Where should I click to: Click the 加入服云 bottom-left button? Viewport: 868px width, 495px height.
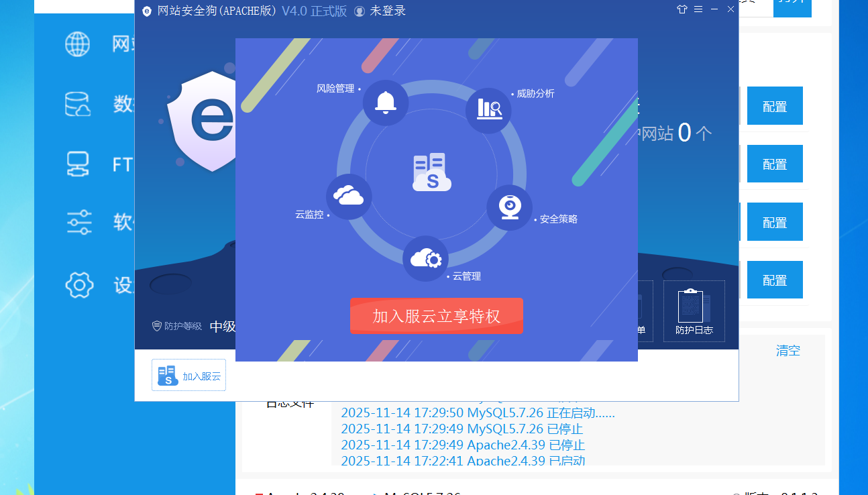189,375
